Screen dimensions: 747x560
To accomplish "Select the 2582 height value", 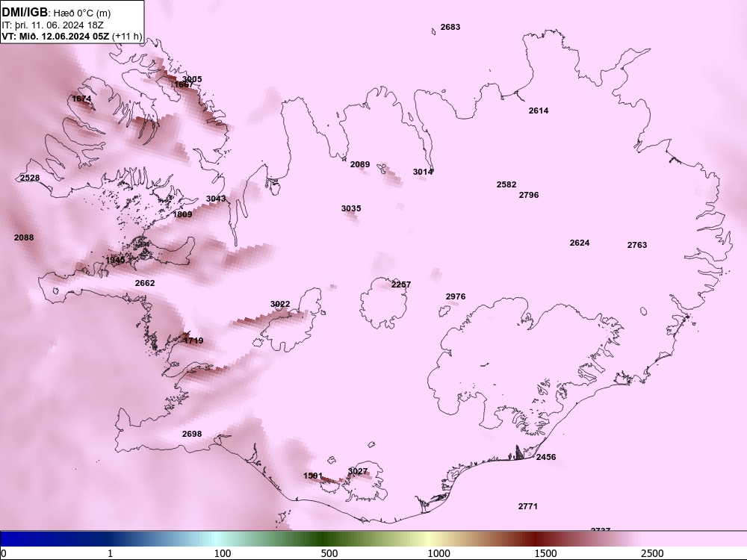I will pyautogui.click(x=506, y=184).
